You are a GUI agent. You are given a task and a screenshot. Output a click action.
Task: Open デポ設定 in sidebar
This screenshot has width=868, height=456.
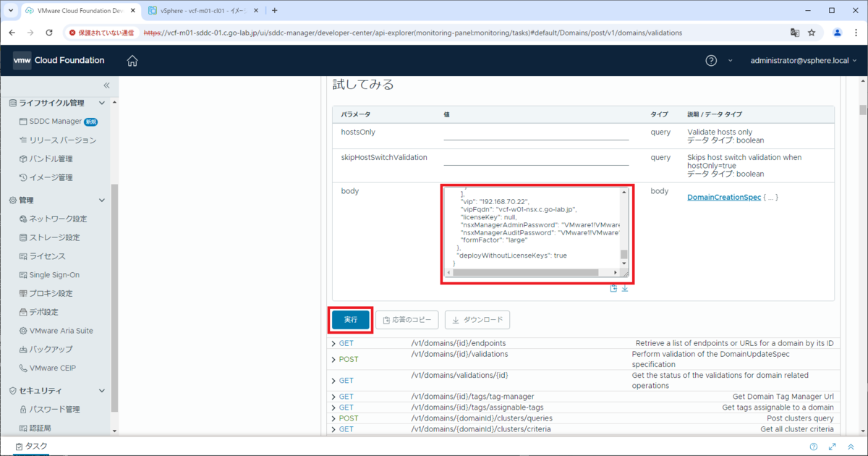tap(38, 313)
